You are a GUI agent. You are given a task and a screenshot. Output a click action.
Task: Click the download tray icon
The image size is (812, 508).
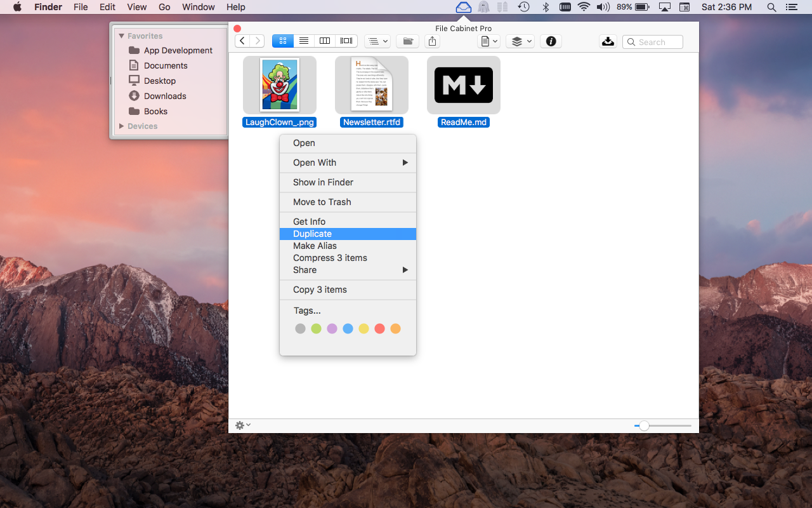608,41
